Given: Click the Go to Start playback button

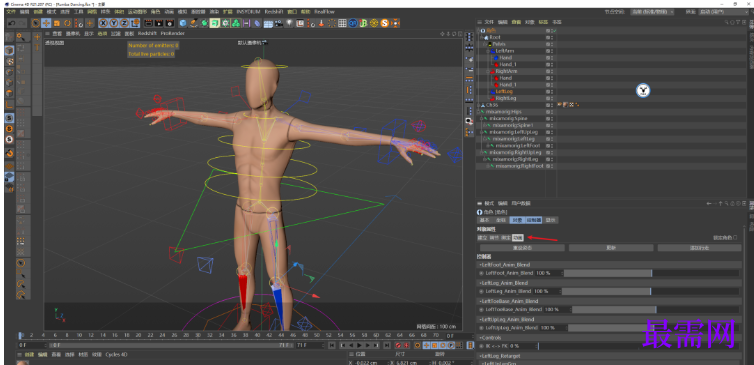Looking at the screenshot, I should (332, 345).
